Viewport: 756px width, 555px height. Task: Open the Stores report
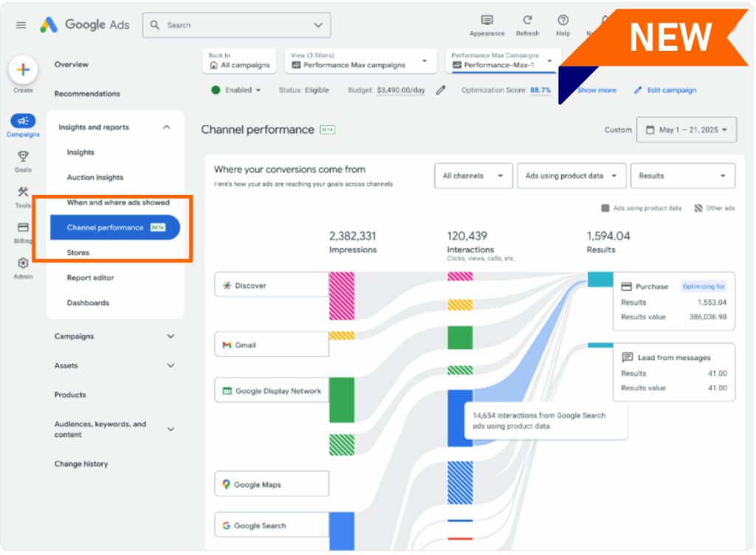pos(78,252)
